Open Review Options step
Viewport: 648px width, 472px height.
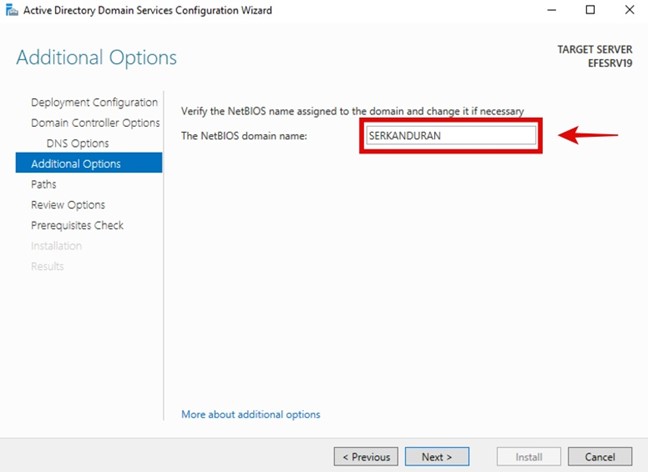coord(68,205)
